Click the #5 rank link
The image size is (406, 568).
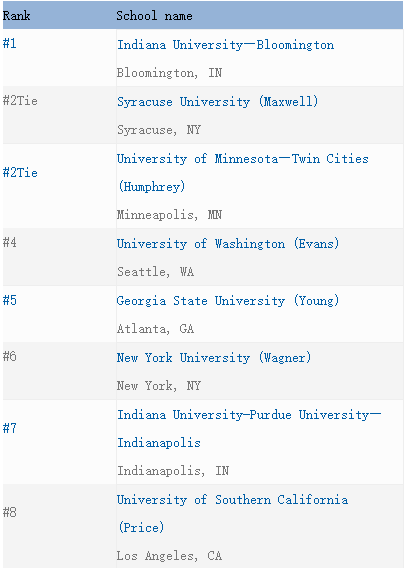point(9,300)
